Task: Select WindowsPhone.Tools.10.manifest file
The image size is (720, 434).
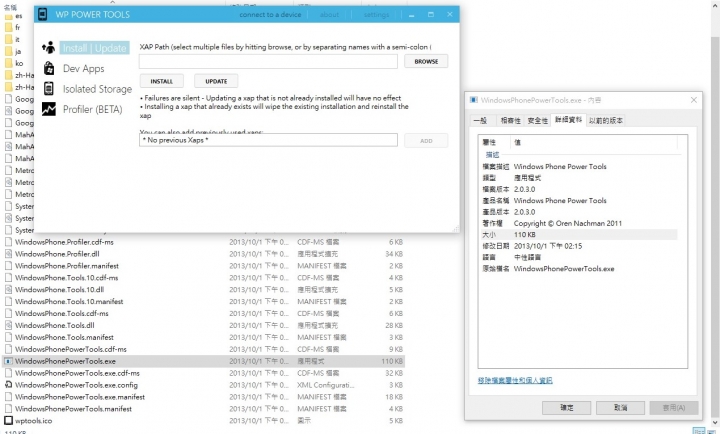Action: [x=69, y=302]
